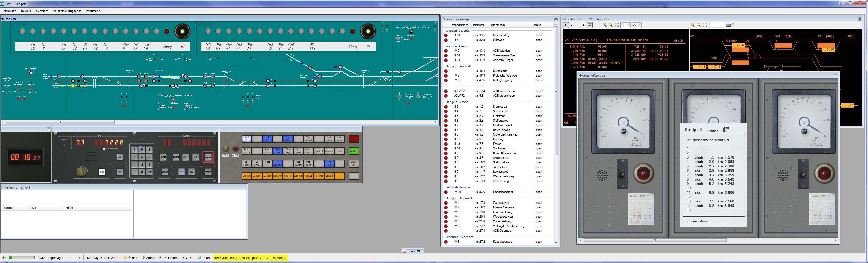Open the overzicht menu
Screen dimensions: 868x263
(42, 11)
